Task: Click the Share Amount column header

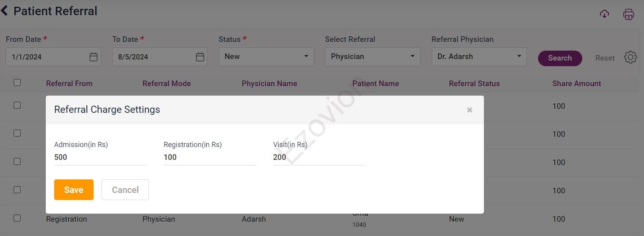Action: tap(576, 83)
